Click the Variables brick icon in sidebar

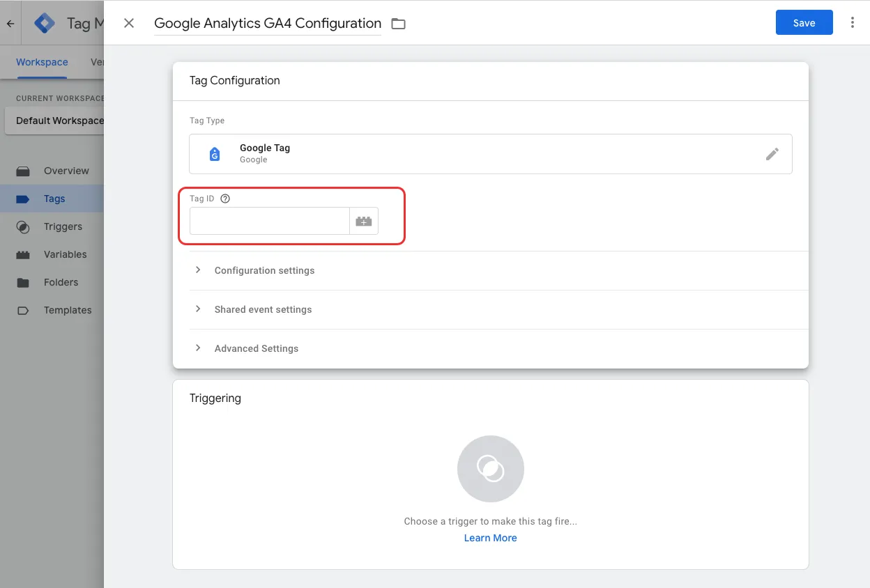click(23, 254)
